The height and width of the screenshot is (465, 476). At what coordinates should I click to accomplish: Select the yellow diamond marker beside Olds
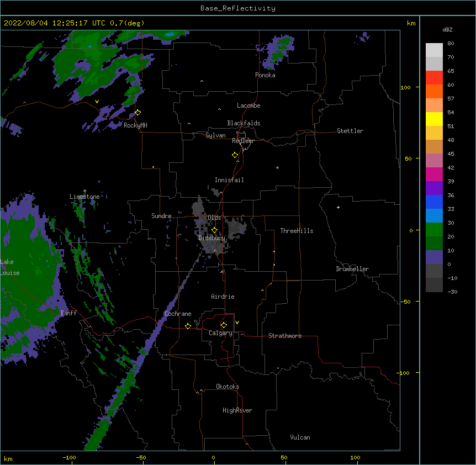(214, 230)
